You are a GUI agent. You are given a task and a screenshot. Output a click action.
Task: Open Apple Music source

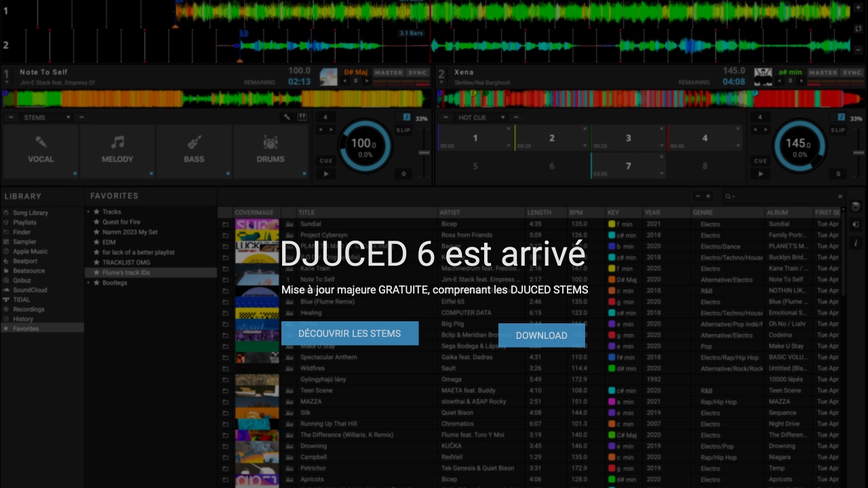31,251
